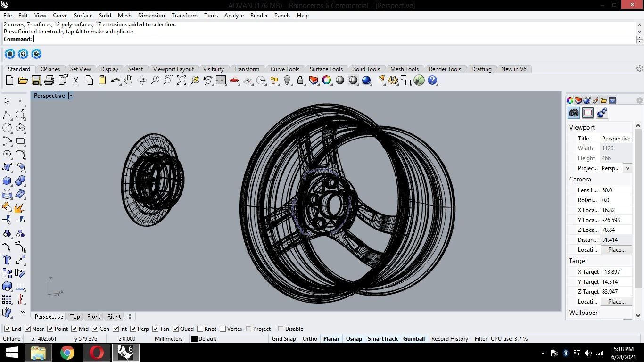The image size is (644, 362).
Task: Click the Render blue sphere icon
Action: 366,81
